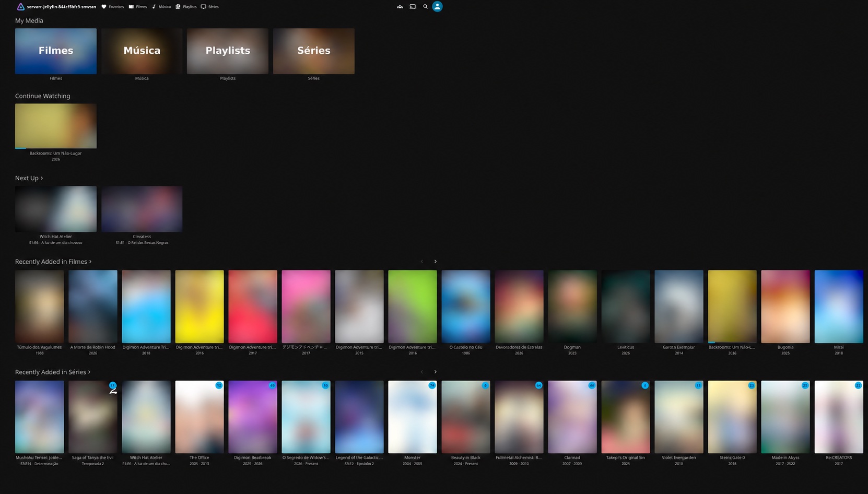Image resolution: width=868 pixels, height=494 pixels.
Task: Click the Leviticus movie title
Action: point(626,347)
